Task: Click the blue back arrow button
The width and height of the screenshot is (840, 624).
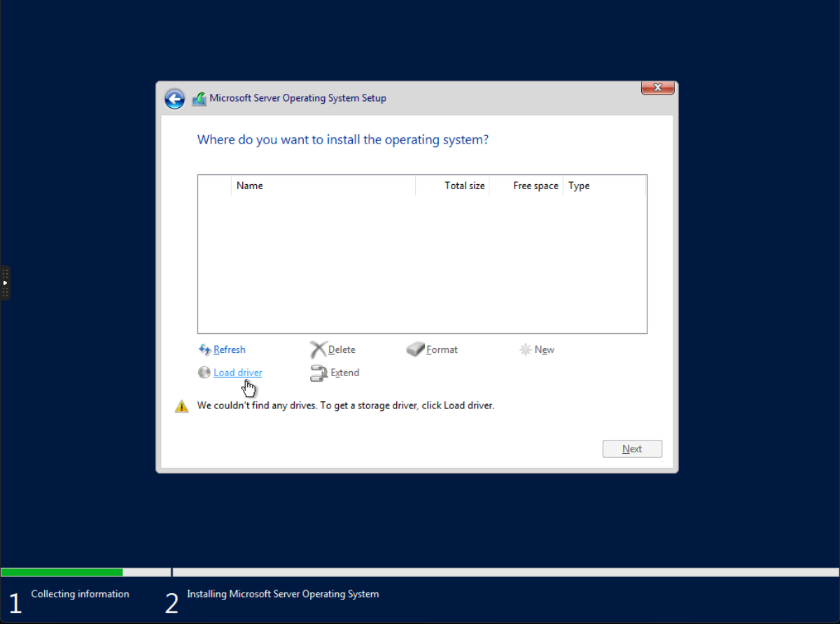Action: point(174,99)
